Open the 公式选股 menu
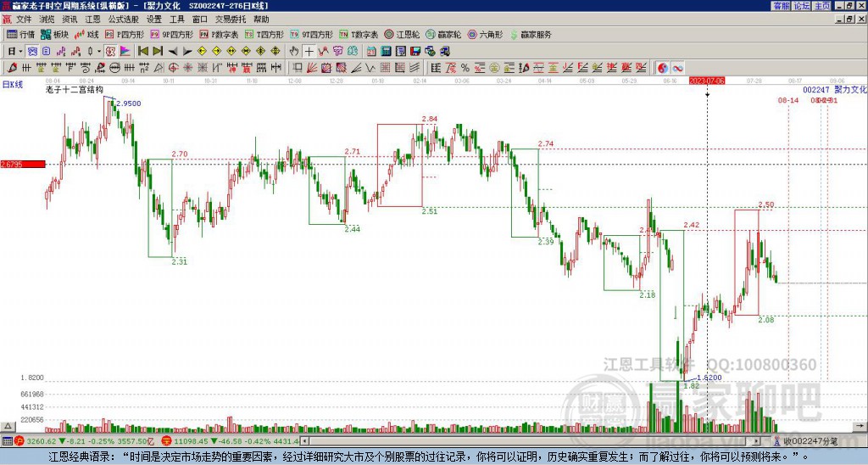 tap(124, 20)
